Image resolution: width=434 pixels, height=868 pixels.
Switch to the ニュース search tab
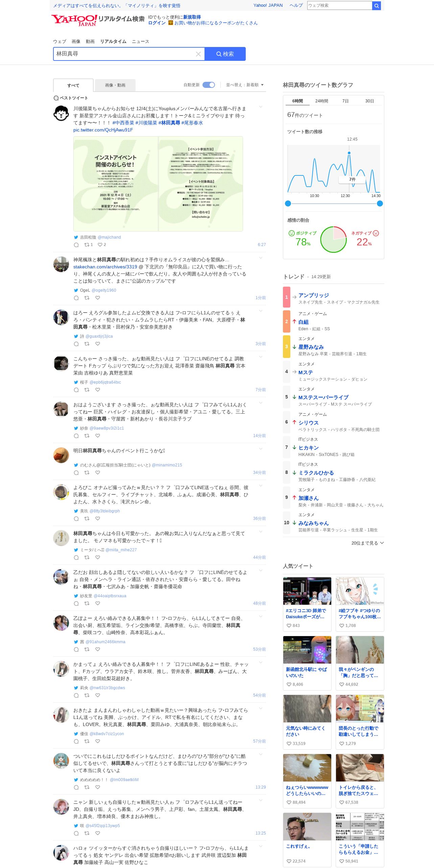(140, 41)
